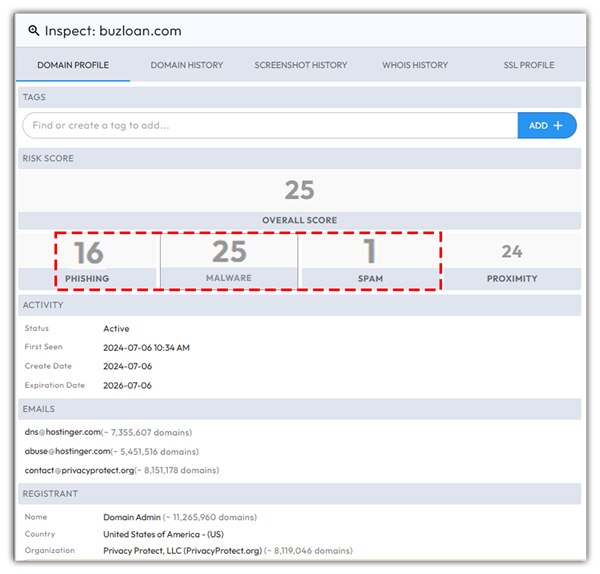Open the dns@hostinger.com email link
This screenshot has width=600, height=574.
pyautogui.click(x=64, y=432)
